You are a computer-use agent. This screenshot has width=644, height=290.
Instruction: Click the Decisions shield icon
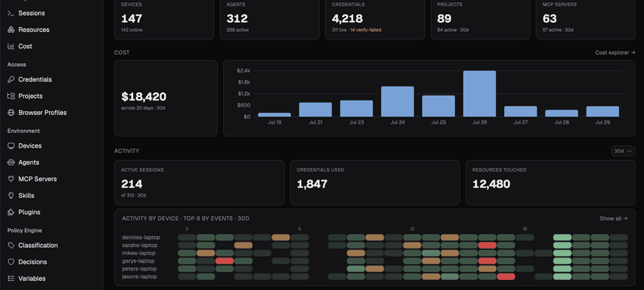pos(11,262)
